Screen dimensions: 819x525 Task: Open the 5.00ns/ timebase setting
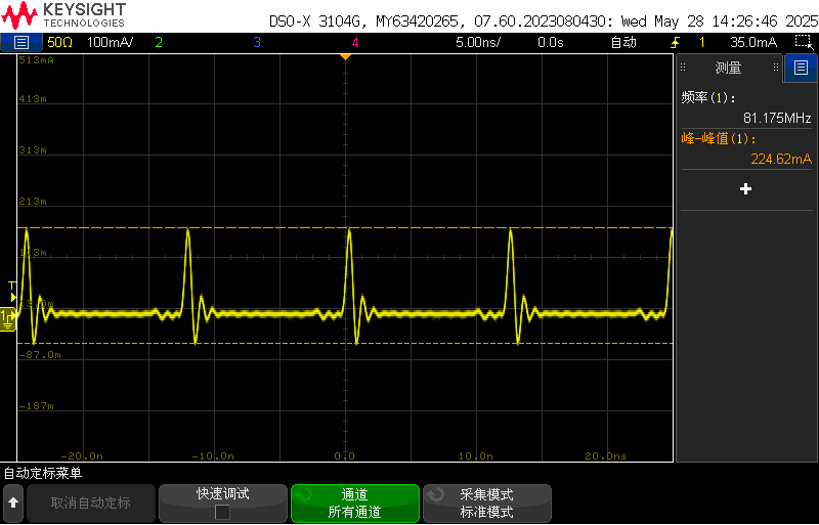477,42
